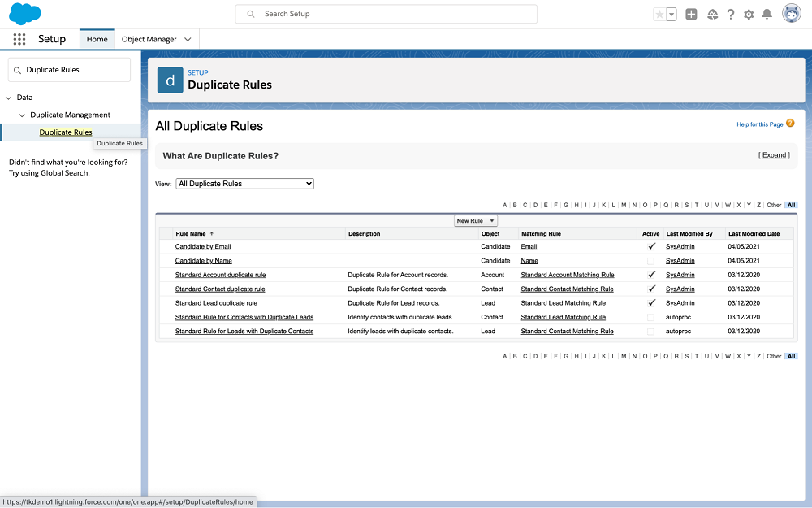
Task: Toggle Active checkbox for Contacts with Duplicate Leads rule
Action: point(651,317)
